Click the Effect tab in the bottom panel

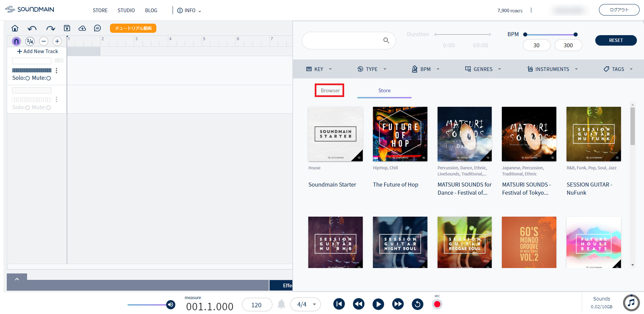tap(281, 285)
